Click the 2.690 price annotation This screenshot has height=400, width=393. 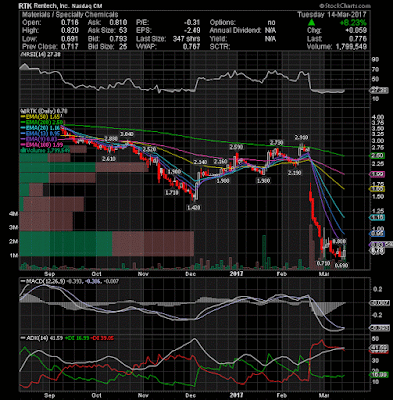pos(236,147)
